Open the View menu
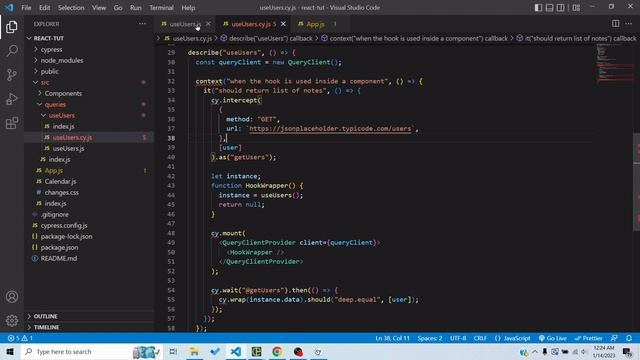 [x=99, y=8]
